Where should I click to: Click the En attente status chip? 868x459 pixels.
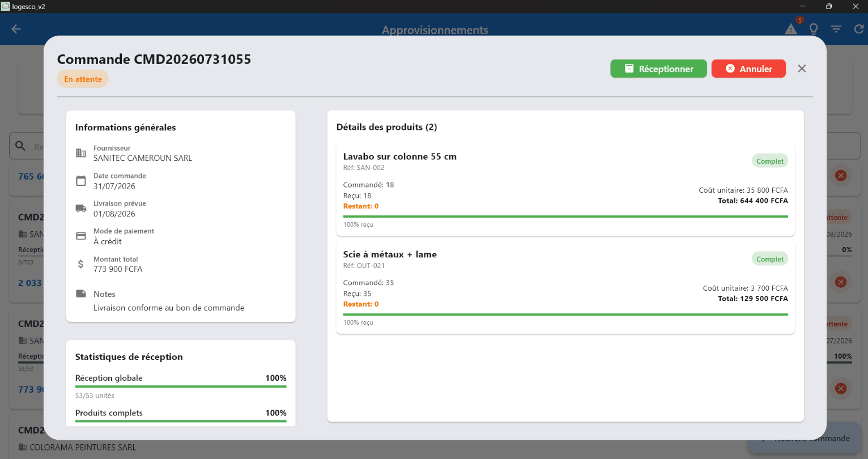pyautogui.click(x=83, y=79)
